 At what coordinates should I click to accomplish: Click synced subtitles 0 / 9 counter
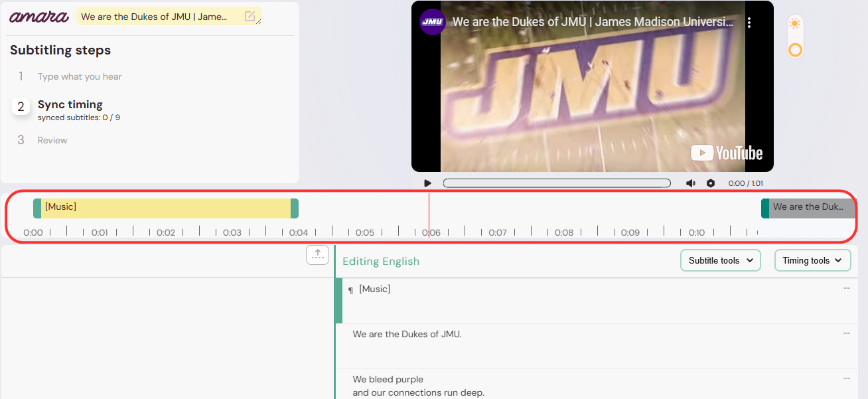79,118
